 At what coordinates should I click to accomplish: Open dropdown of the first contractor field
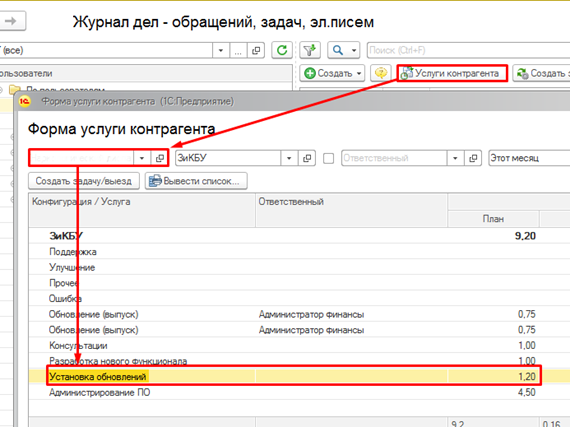[142, 158]
